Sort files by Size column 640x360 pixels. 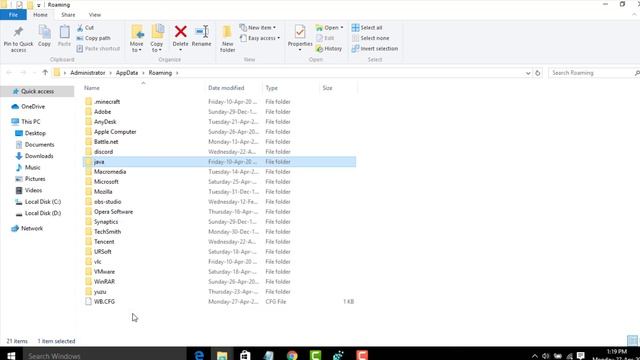coord(327,88)
